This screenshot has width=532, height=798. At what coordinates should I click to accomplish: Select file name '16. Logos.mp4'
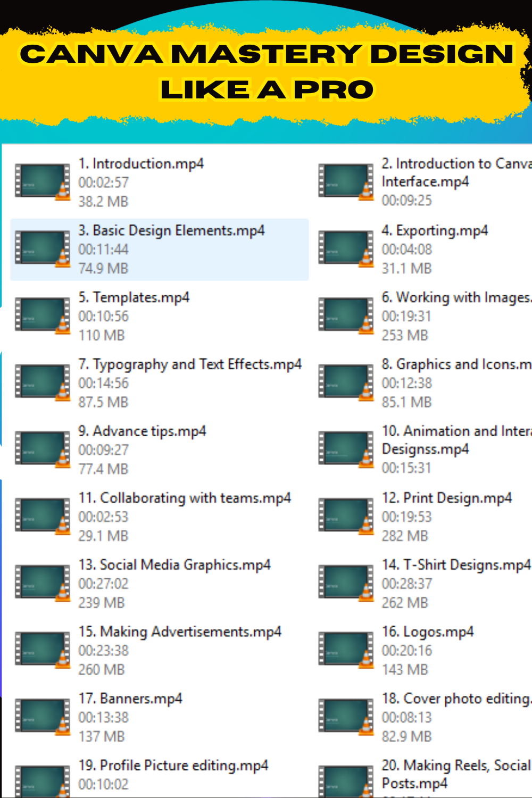point(428,632)
